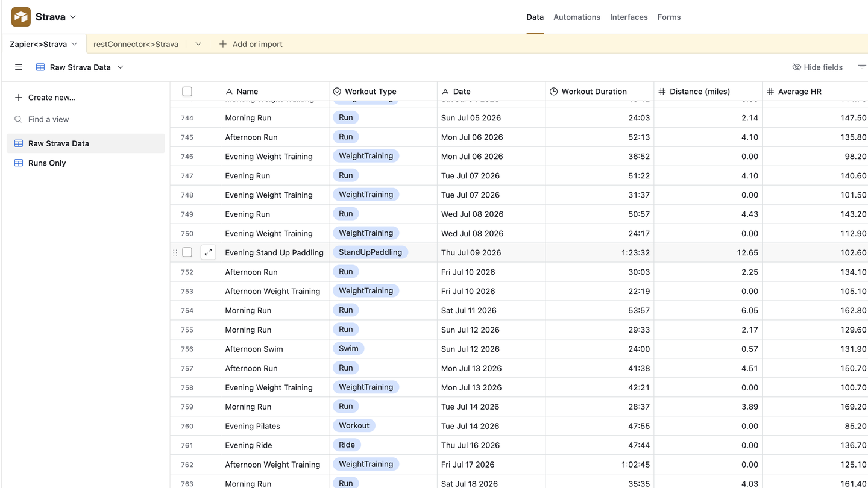Click Hide fields button
This screenshot has height=488, width=868.
coord(817,67)
